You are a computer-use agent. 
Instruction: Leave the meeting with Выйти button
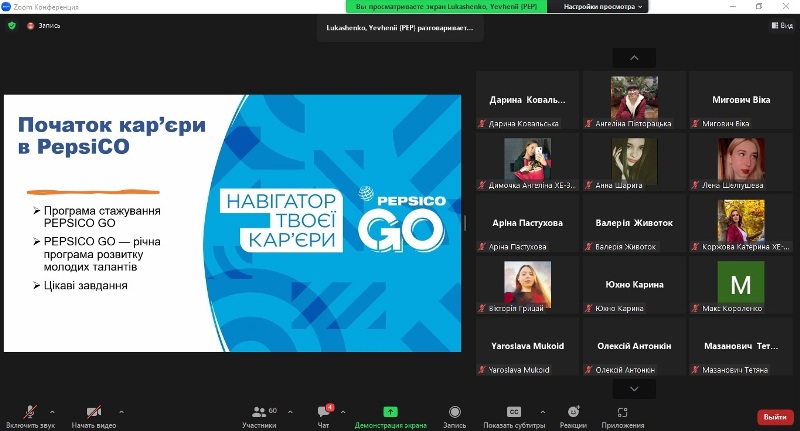[x=775, y=417]
